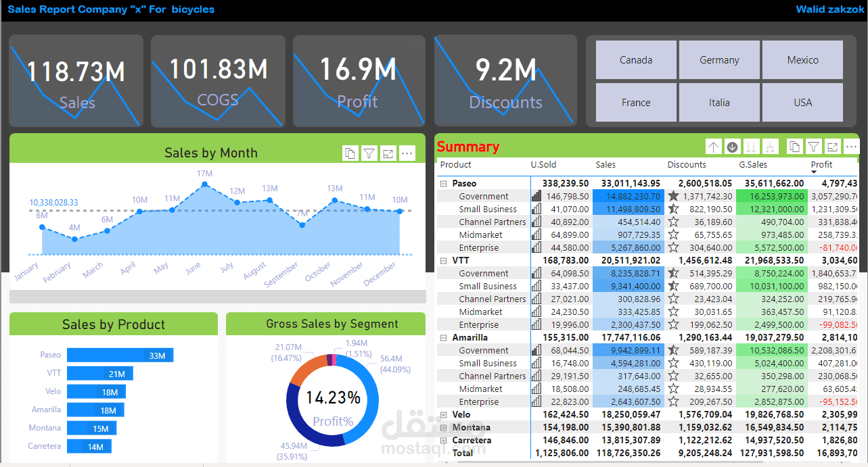This screenshot has width=868, height=467.
Task: Click the Walid zakzok link
Action: pyautogui.click(x=829, y=9)
